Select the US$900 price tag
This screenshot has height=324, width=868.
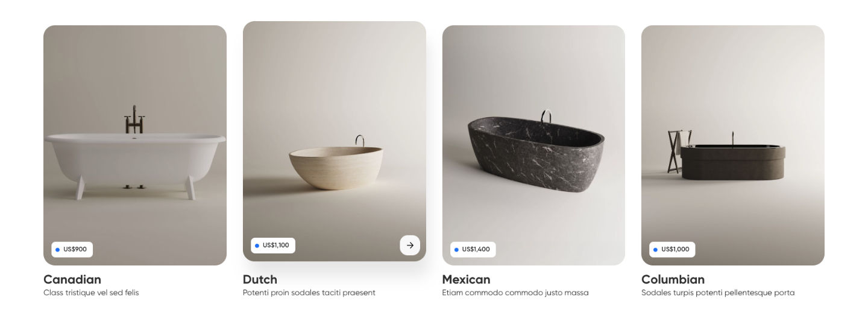click(x=72, y=250)
